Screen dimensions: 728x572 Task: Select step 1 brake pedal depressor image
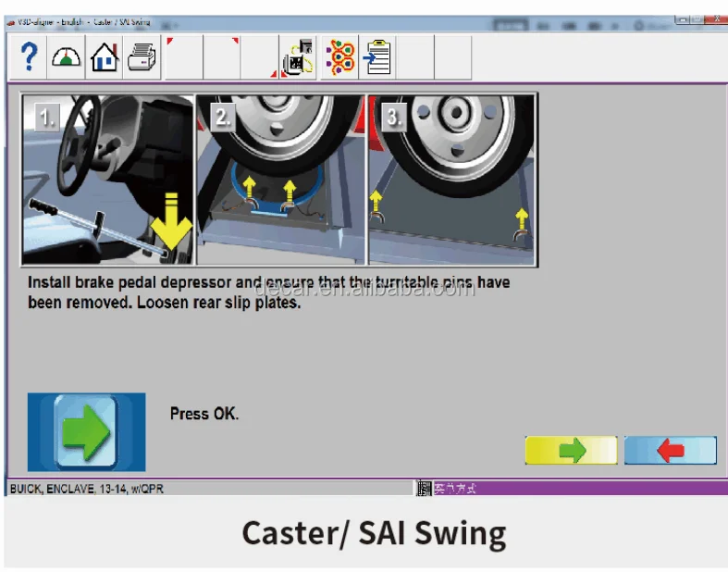(107, 180)
